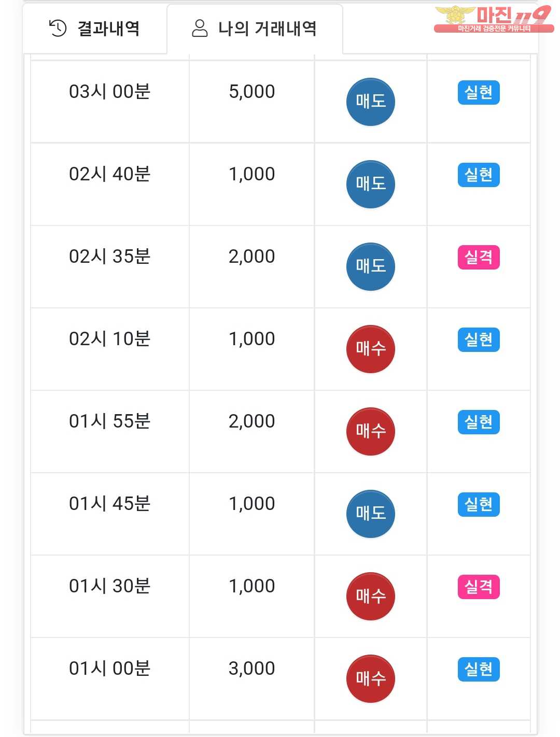This screenshot has width=560, height=737.
Task: Click 매도 circle for 01시 45분
Action: (x=370, y=514)
